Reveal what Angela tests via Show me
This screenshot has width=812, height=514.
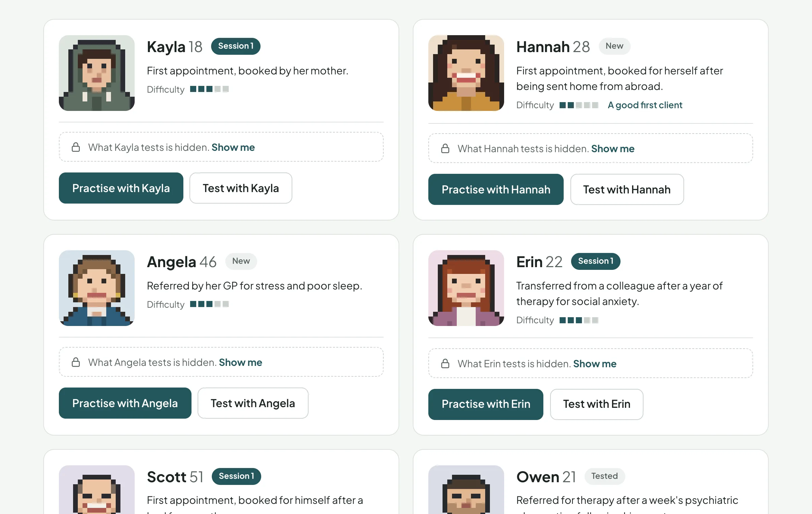pos(241,363)
